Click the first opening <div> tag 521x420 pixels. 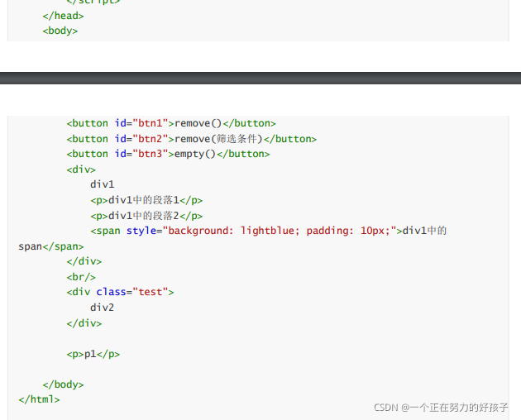(81, 169)
